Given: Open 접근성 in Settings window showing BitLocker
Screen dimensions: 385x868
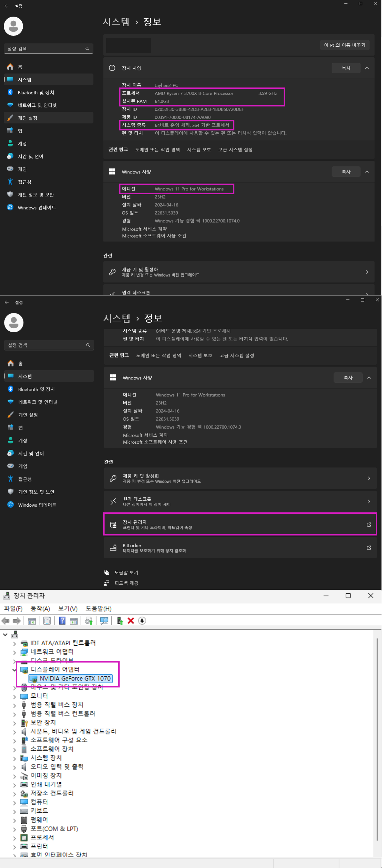Looking at the screenshot, I should pyautogui.click(x=49, y=479).
